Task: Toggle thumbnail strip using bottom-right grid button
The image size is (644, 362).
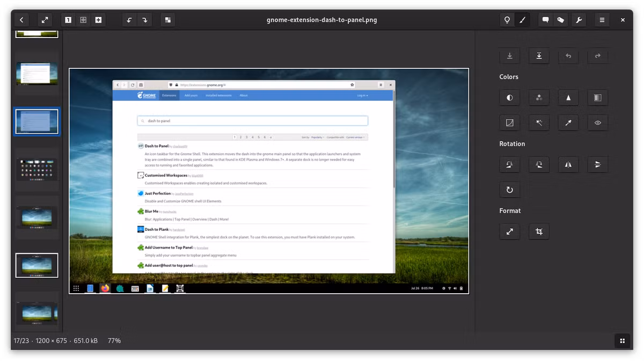Action: point(622,341)
